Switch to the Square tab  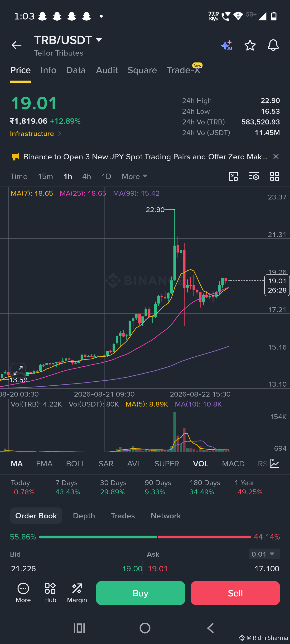pyautogui.click(x=142, y=70)
